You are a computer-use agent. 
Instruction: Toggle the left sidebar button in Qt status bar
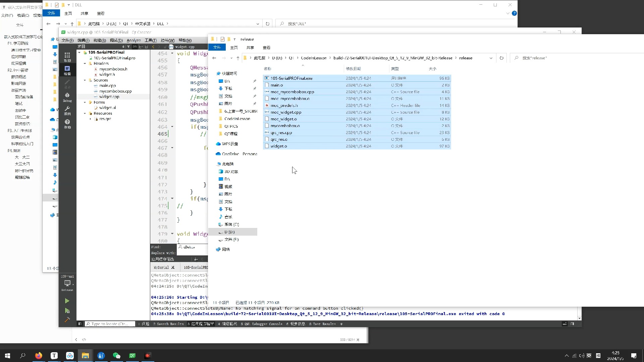click(x=80, y=324)
